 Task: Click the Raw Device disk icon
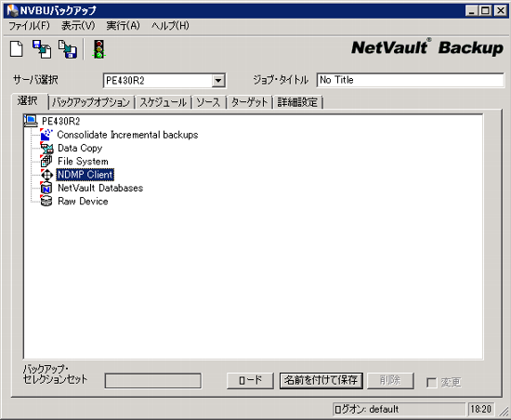46,201
